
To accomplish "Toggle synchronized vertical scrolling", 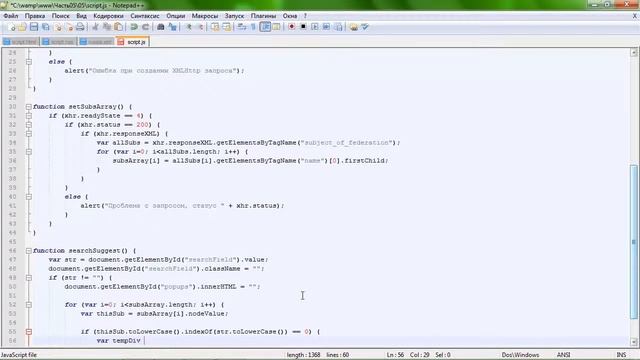I will [215, 27].
